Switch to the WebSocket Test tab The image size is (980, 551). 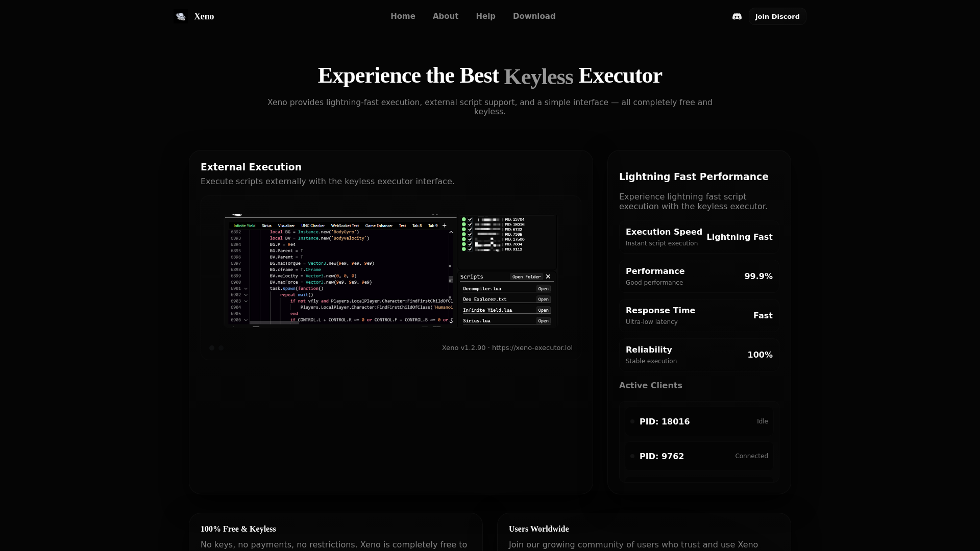(x=345, y=226)
